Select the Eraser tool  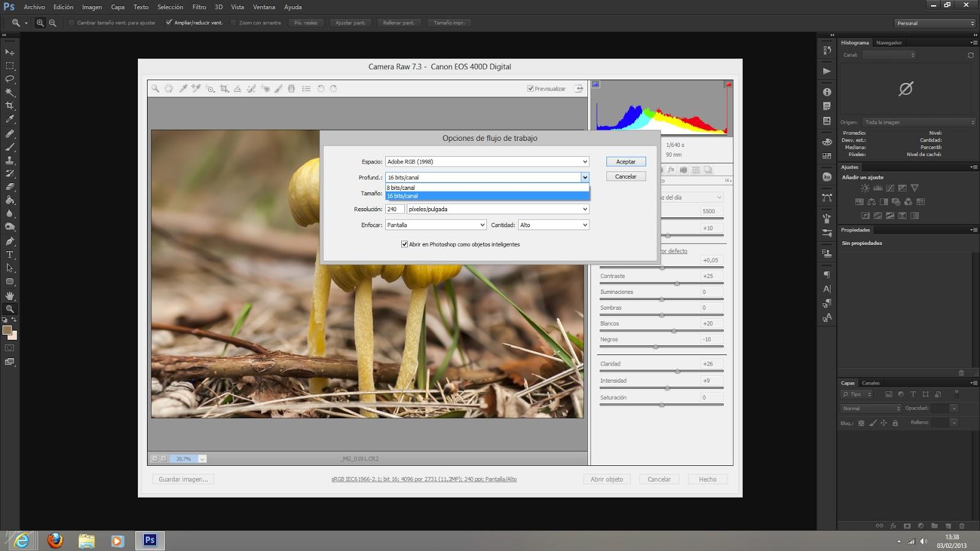(10, 187)
